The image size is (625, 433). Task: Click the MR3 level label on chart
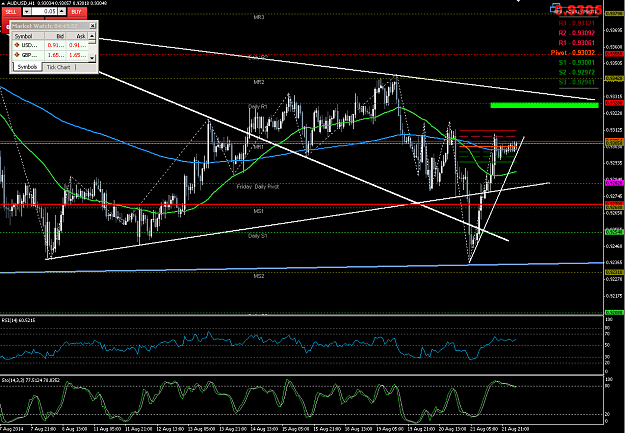pos(259,17)
